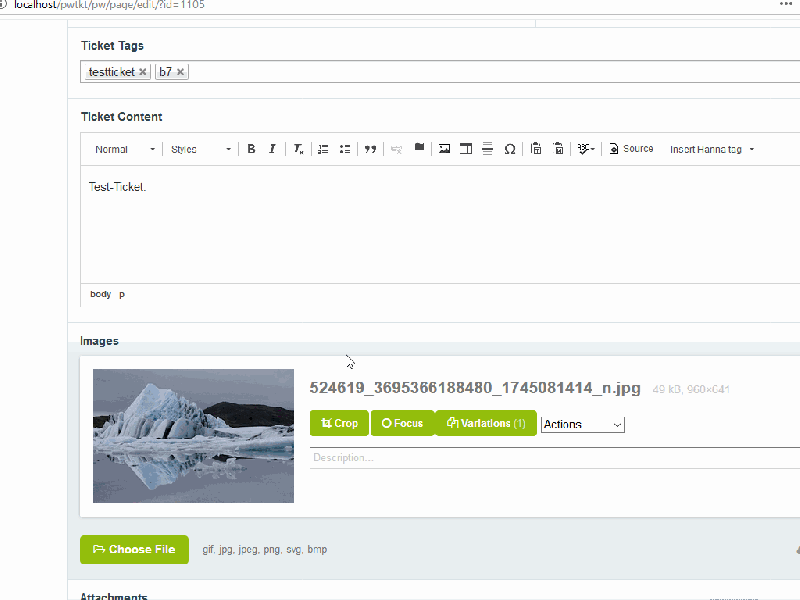
Task: Insert an image into the ticket content
Action: [444, 148]
